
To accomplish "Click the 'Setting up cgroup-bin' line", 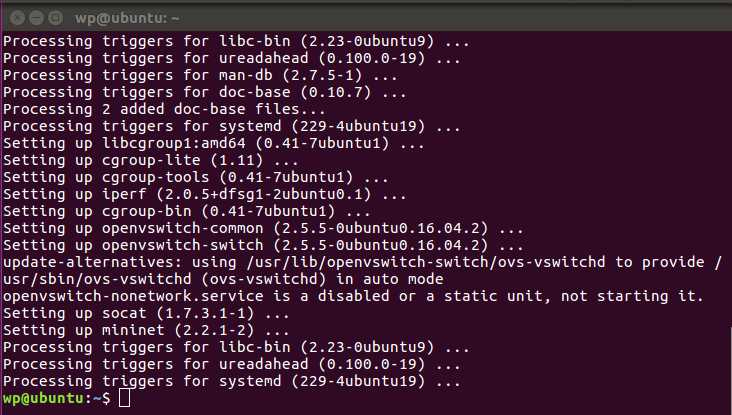I will [x=187, y=211].
